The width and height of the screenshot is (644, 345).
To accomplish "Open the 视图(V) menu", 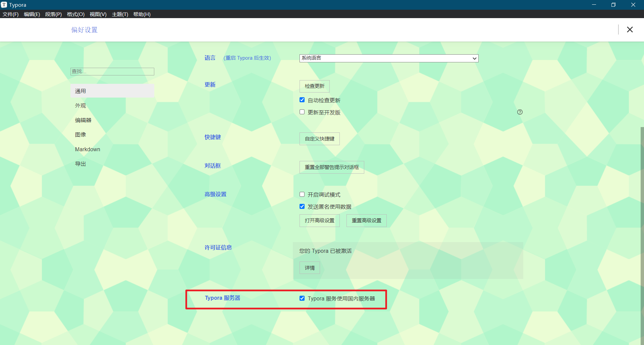I will [x=98, y=14].
